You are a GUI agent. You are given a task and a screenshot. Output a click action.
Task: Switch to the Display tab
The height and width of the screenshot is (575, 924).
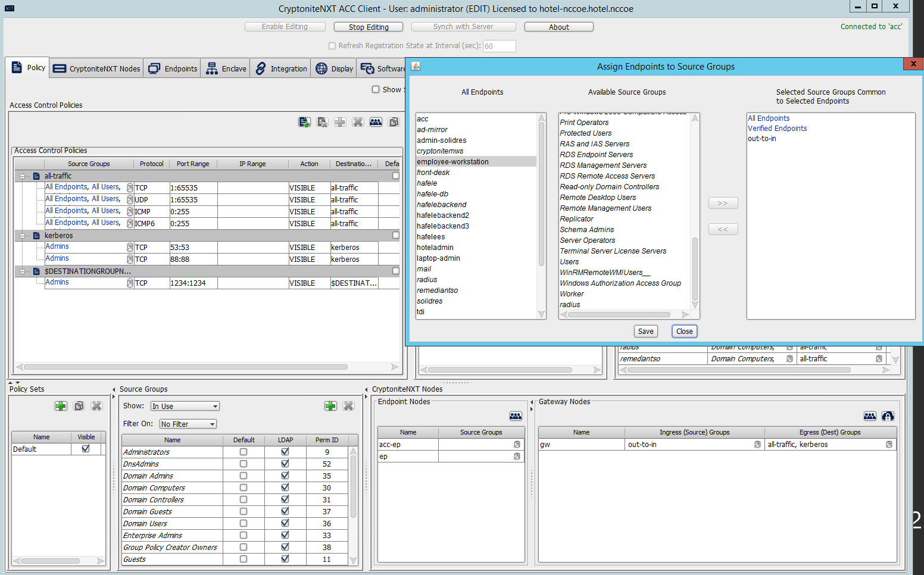point(334,68)
